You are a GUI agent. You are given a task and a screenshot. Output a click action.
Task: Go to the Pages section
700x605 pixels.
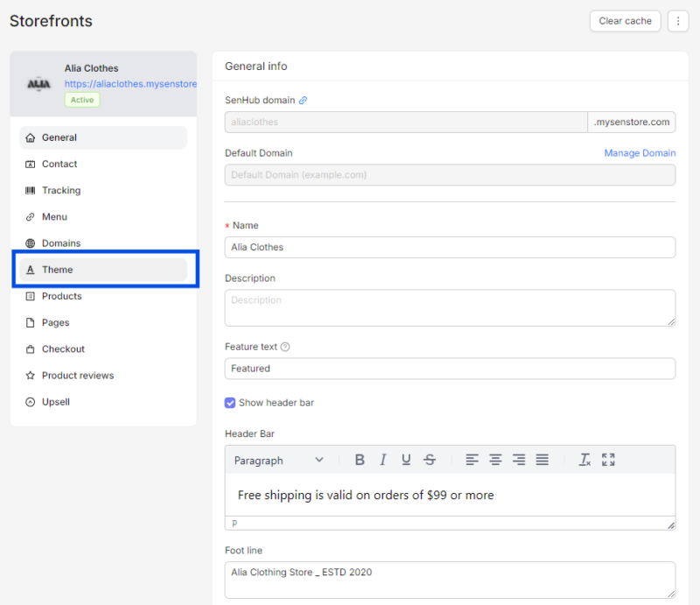click(x=103, y=322)
